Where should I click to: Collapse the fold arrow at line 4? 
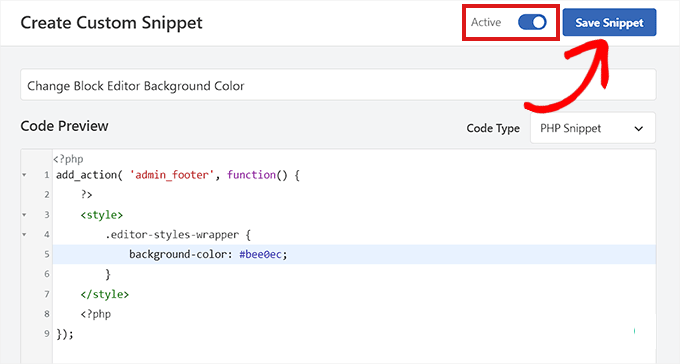[x=24, y=235]
